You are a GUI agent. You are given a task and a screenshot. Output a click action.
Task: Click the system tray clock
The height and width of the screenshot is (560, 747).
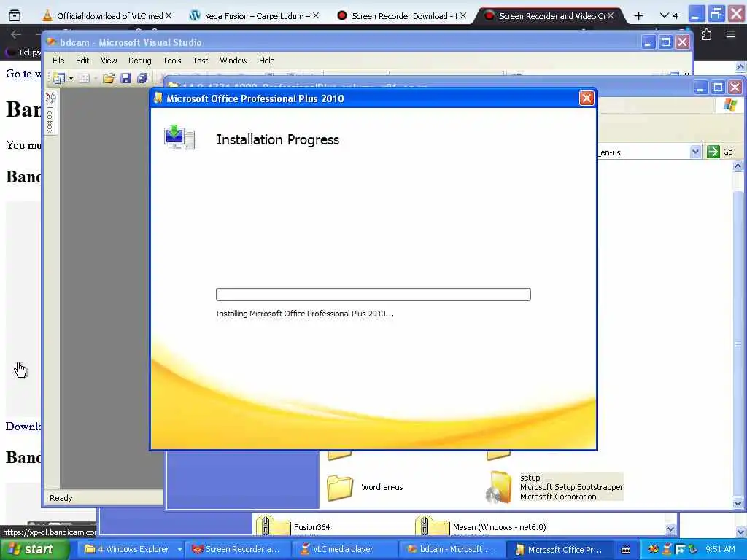720,549
